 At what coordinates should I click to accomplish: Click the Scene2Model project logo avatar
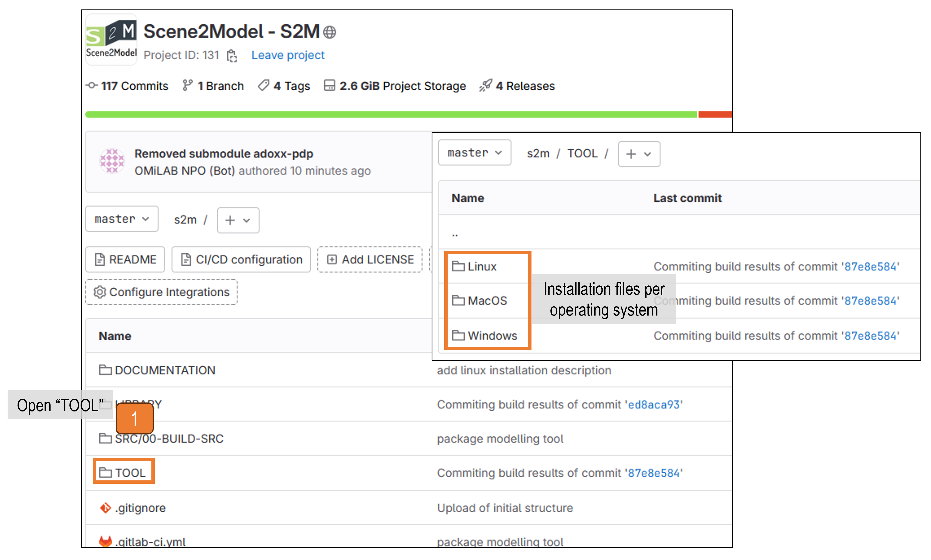pos(111,40)
